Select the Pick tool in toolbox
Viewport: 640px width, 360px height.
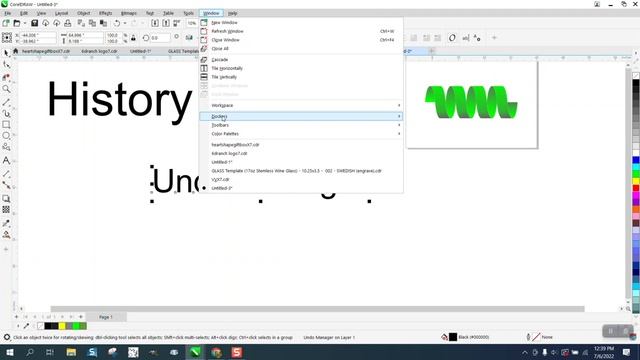coord(6,53)
